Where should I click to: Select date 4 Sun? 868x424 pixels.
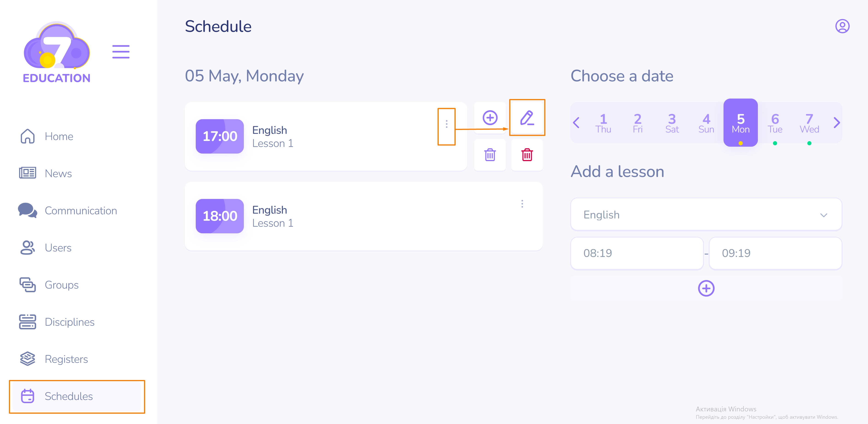pyautogui.click(x=706, y=124)
